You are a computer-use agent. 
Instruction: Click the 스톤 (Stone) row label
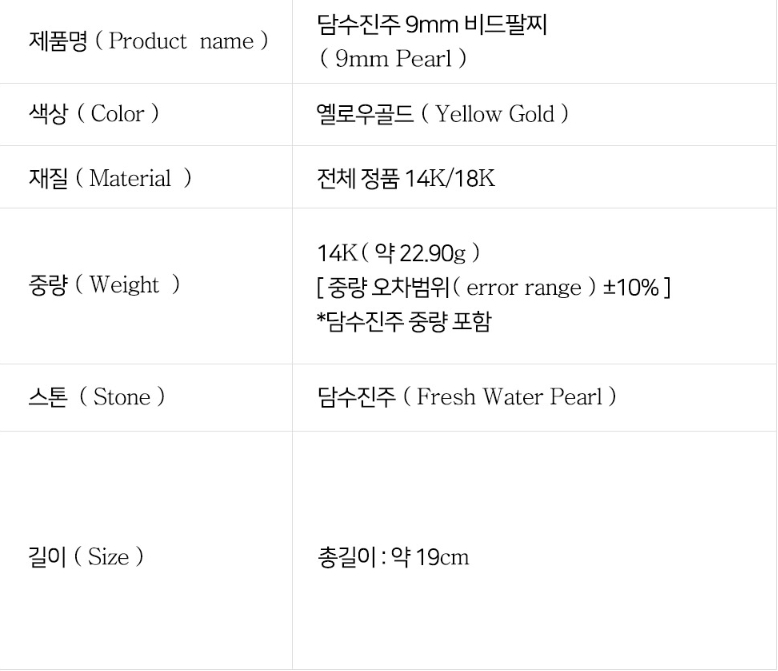[x=96, y=397]
